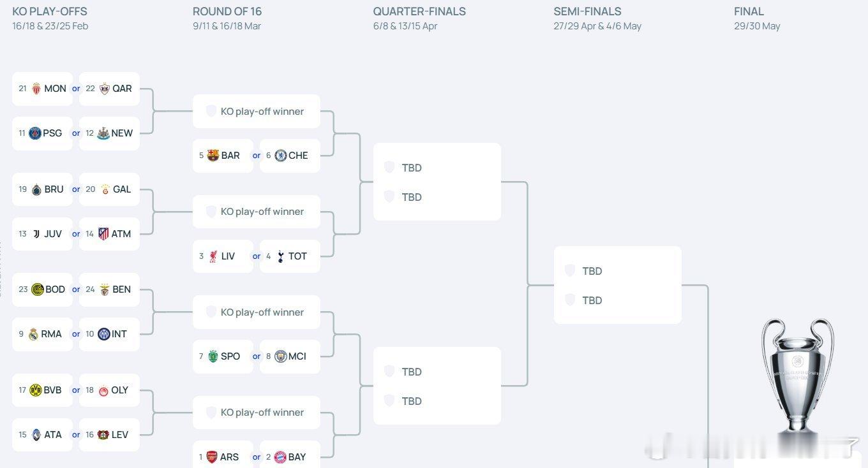Click the topmost KO play-off winner slot

[x=256, y=112]
